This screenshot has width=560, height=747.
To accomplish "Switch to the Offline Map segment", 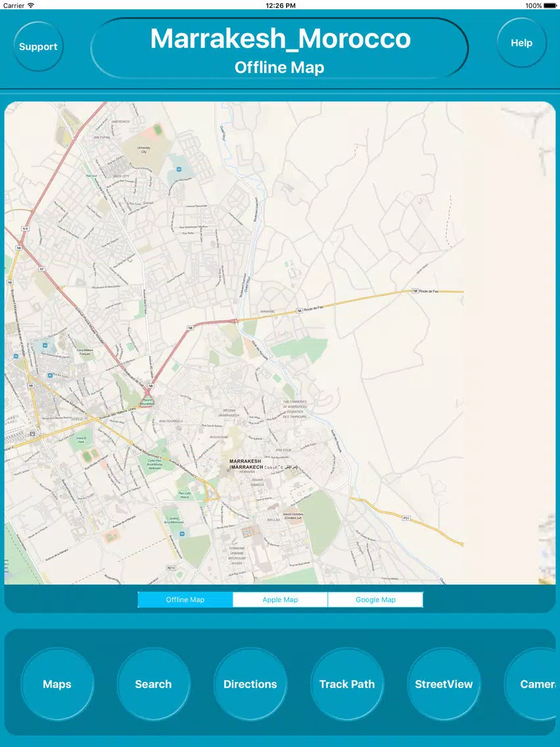I will pos(185,600).
